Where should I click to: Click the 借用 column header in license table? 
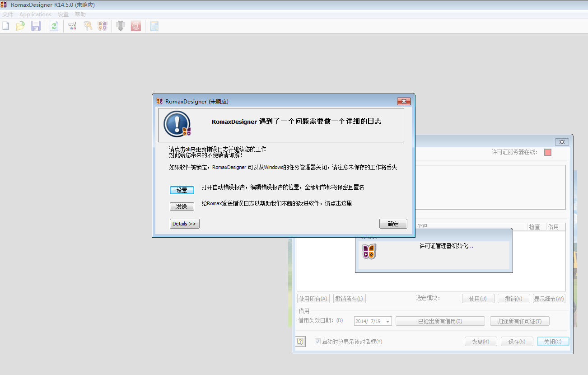pos(556,227)
